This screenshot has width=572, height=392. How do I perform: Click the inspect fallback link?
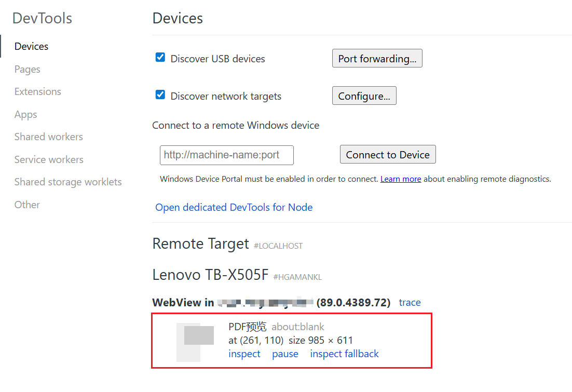[344, 354]
